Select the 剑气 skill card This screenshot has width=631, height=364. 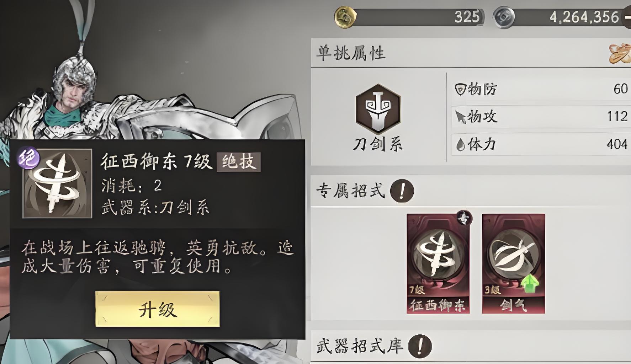(513, 263)
